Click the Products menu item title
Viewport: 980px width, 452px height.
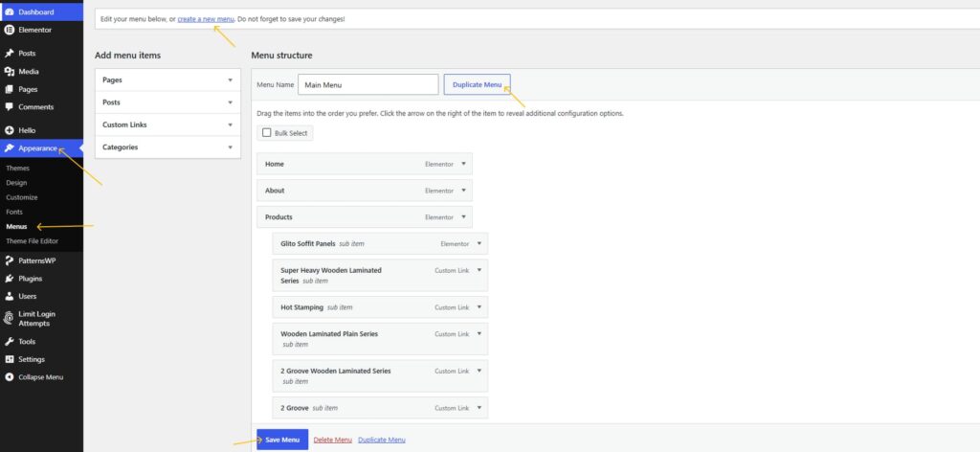click(x=278, y=217)
